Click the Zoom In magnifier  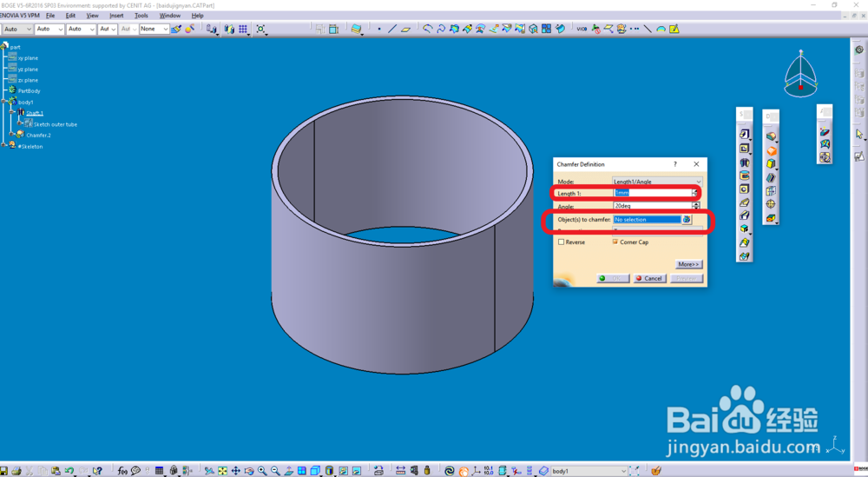pyautogui.click(x=262, y=471)
